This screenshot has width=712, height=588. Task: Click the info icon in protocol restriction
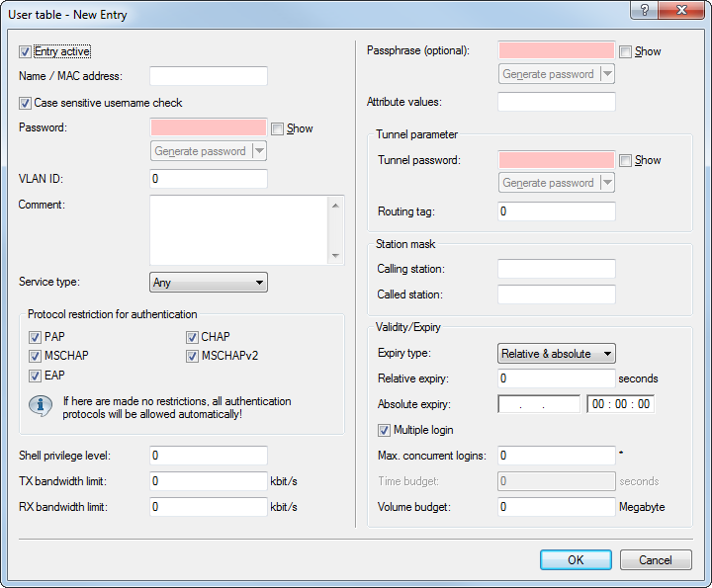click(41, 405)
